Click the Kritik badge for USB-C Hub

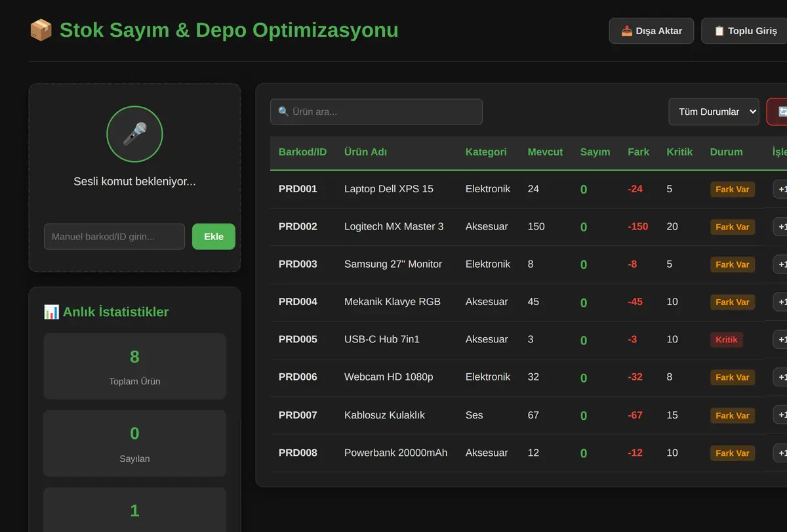[x=727, y=340]
